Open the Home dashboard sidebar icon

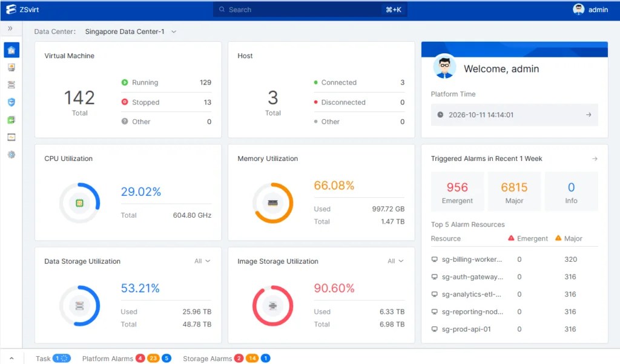12,50
